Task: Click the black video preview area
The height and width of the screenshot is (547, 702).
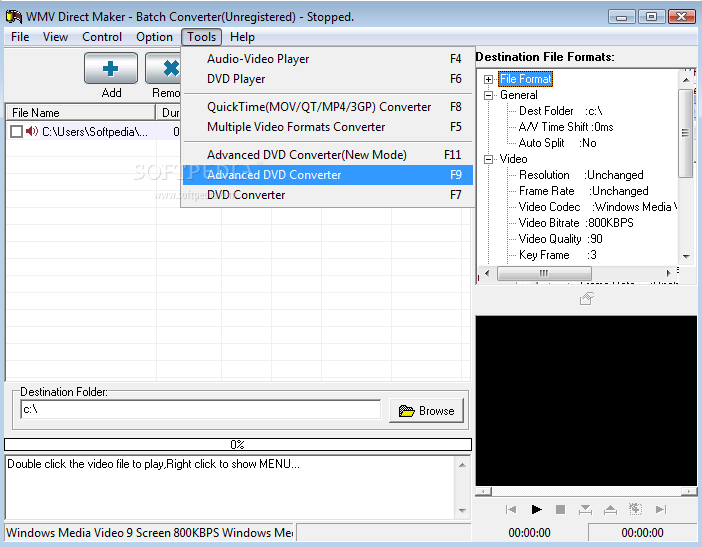Action: coord(586,401)
